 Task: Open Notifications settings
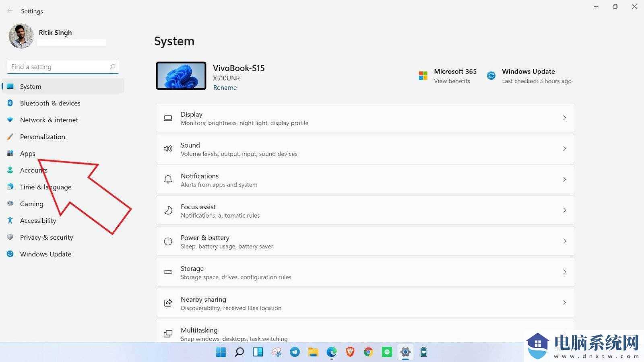point(365,180)
